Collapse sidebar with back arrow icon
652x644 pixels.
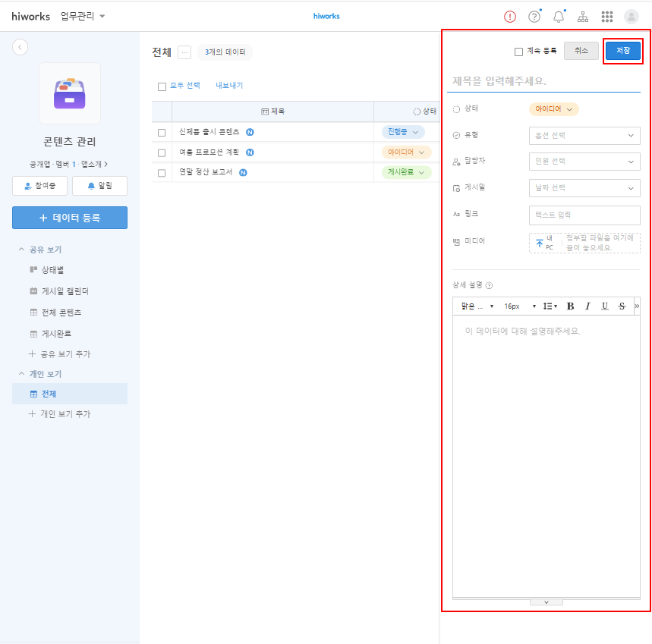(20, 47)
